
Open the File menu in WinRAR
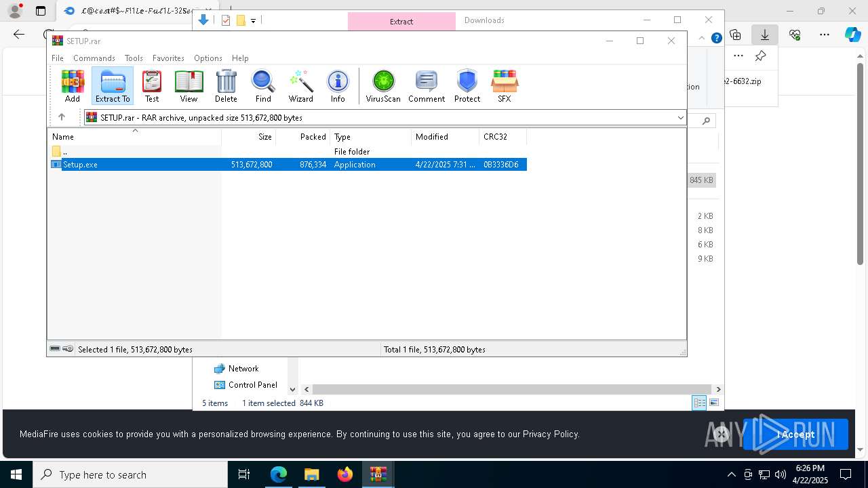(58, 58)
